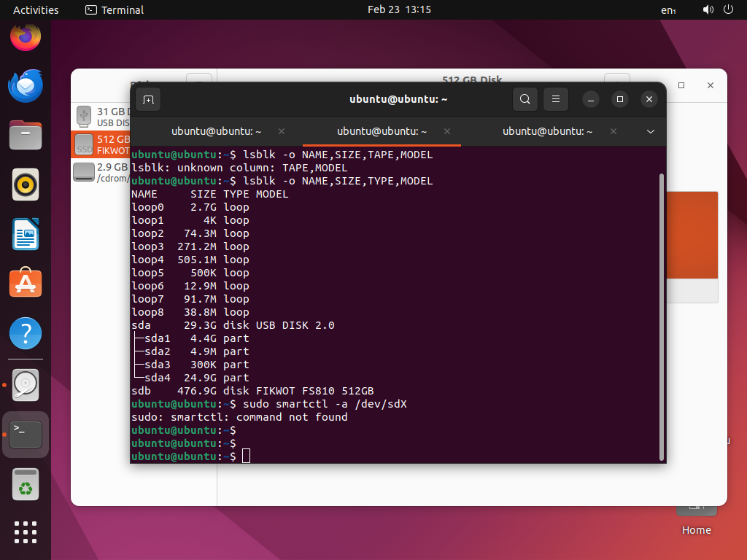Open LibreOffice Writer from the dock
Screen dimensions: 747x560
(x=25, y=235)
